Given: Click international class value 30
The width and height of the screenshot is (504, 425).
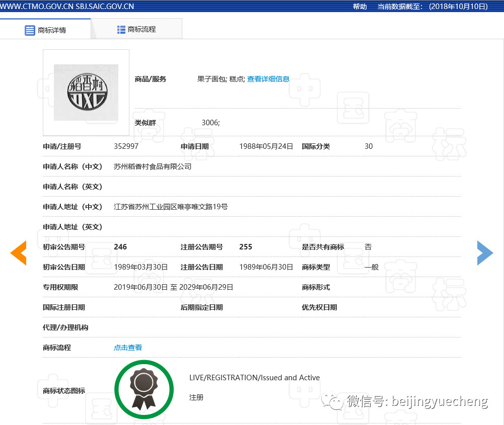Looking at the screenshot, I should (x=369, y=146).
